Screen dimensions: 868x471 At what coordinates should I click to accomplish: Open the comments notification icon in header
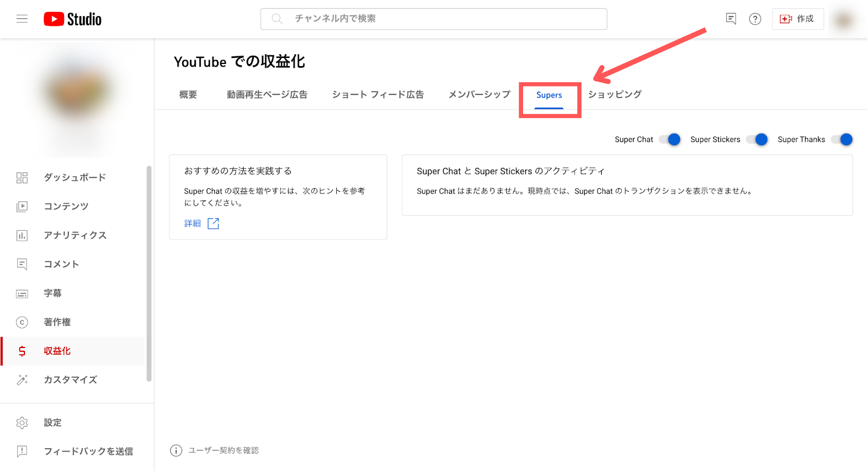(x=731, y=19)
